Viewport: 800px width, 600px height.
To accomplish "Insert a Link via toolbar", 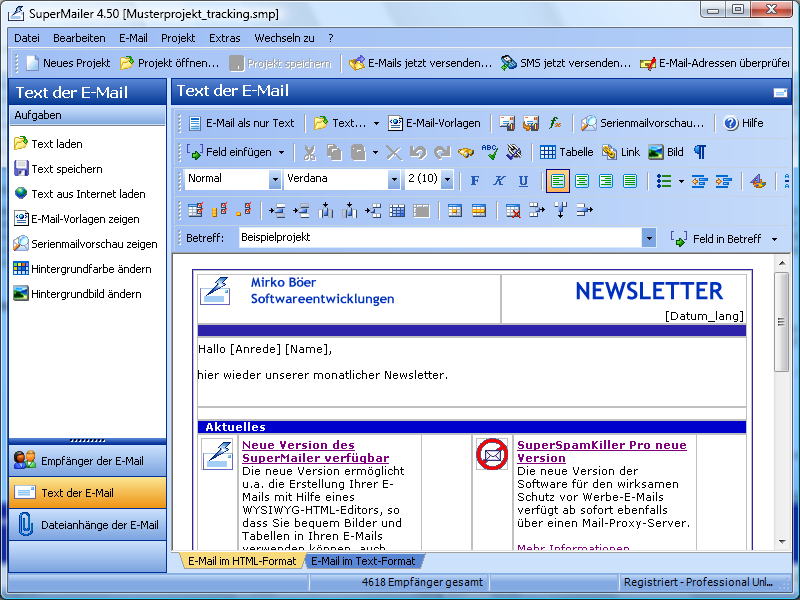I will tap(621, 152).
